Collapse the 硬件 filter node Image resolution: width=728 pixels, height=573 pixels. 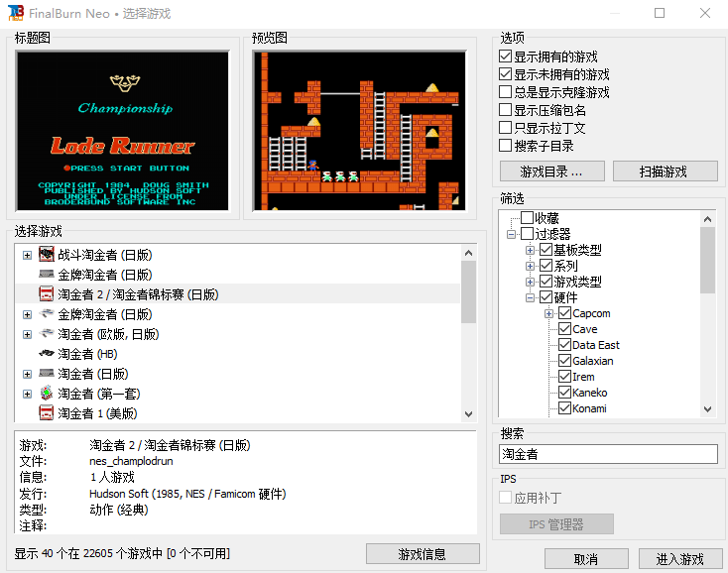point(530,297)
